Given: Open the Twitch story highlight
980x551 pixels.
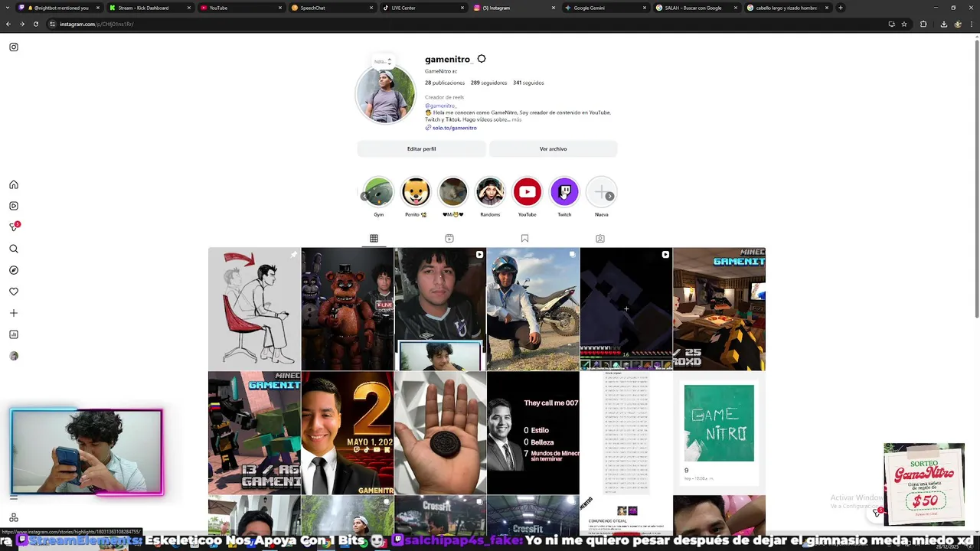Looking at the screenshot, I should click(564, 192).
